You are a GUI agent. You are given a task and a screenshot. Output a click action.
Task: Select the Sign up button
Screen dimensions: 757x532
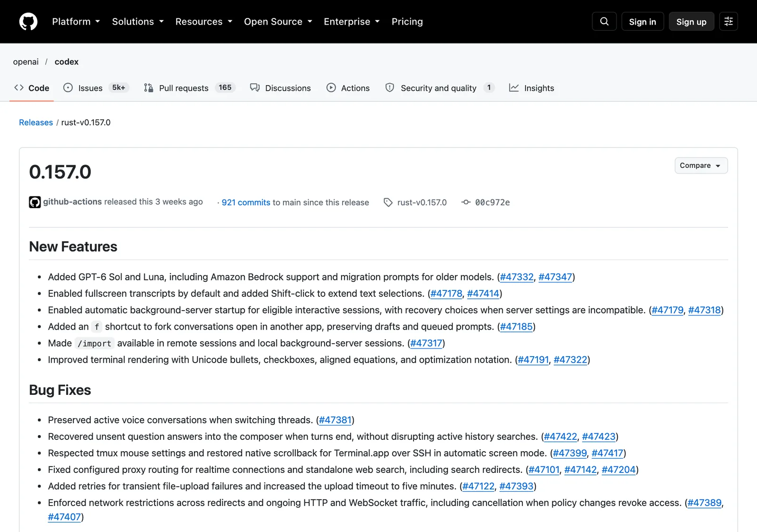coord(691,22)
